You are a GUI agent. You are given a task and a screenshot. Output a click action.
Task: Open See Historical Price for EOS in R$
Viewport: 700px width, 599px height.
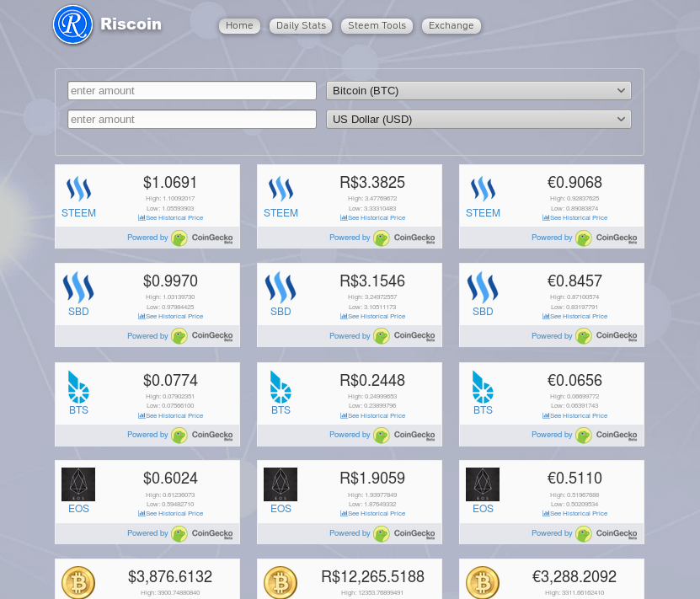pyautogui.click(x=373, y=514)
